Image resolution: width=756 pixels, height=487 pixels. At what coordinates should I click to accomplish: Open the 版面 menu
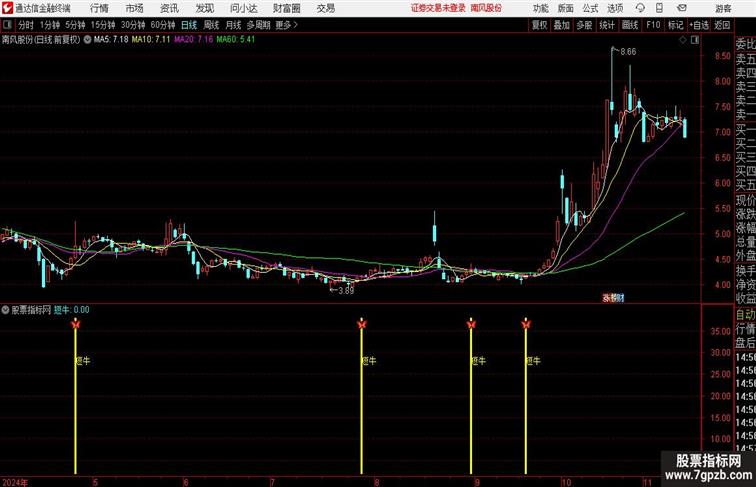coord(566,8)
